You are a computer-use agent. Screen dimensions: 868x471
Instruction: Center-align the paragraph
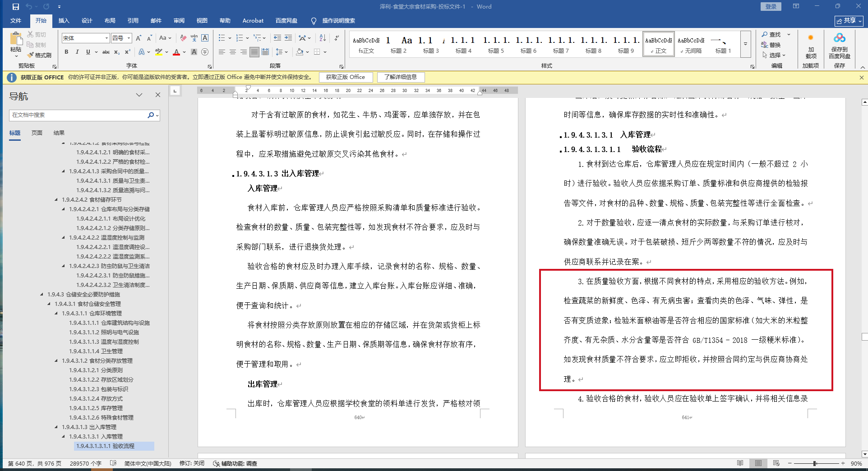[x=233, y=52]
